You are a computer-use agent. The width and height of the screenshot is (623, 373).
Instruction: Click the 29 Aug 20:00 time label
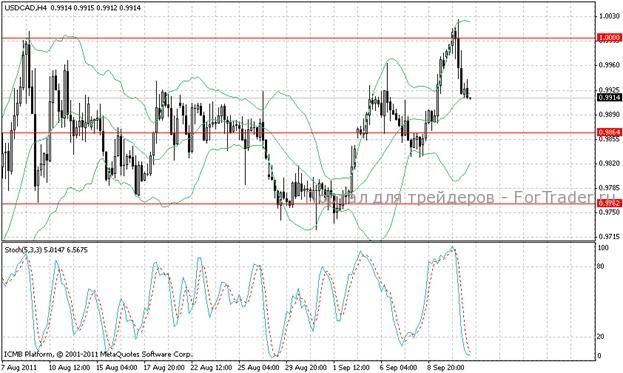[x=306, y=367]
